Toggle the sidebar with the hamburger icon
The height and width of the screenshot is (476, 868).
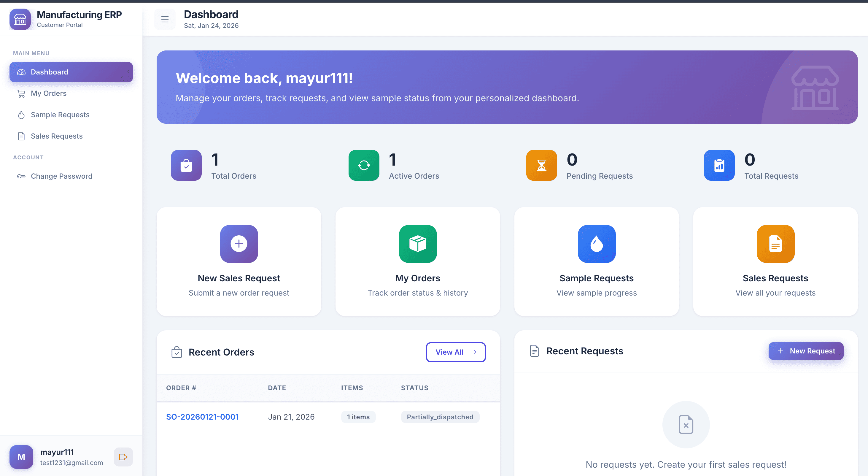click(x=165, y=20)
